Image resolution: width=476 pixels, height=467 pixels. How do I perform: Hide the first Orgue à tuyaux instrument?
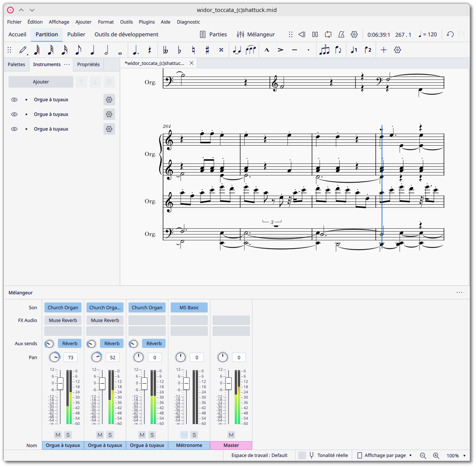click(x=14, y=100)
